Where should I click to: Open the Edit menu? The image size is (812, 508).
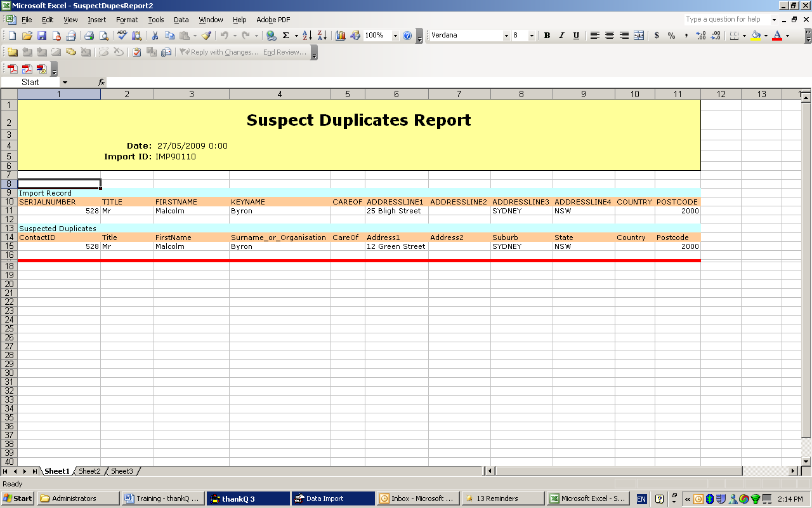click(48, 20)
